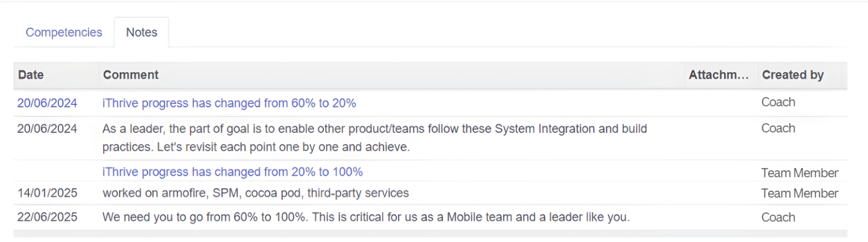Click the Attachm... column header

pyautogui.click(x=718, y=75)
